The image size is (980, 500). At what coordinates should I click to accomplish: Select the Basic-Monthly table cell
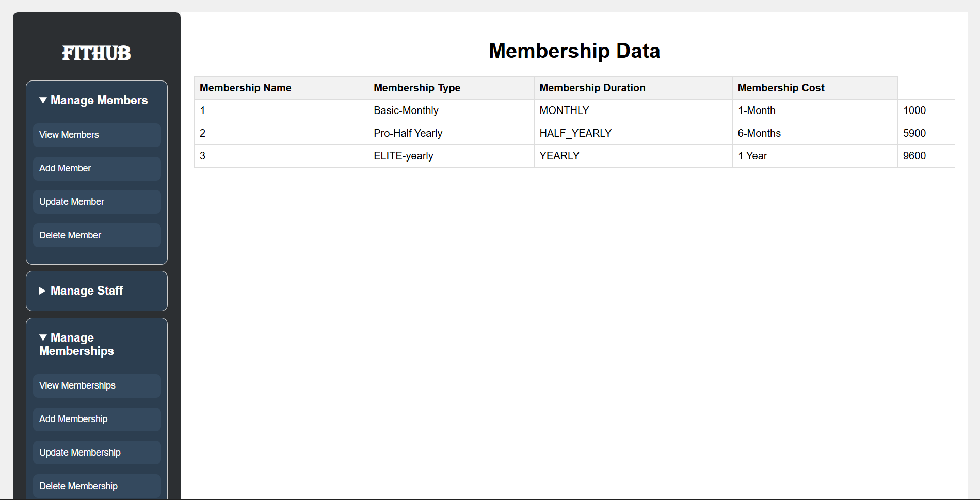click(406, 110)
